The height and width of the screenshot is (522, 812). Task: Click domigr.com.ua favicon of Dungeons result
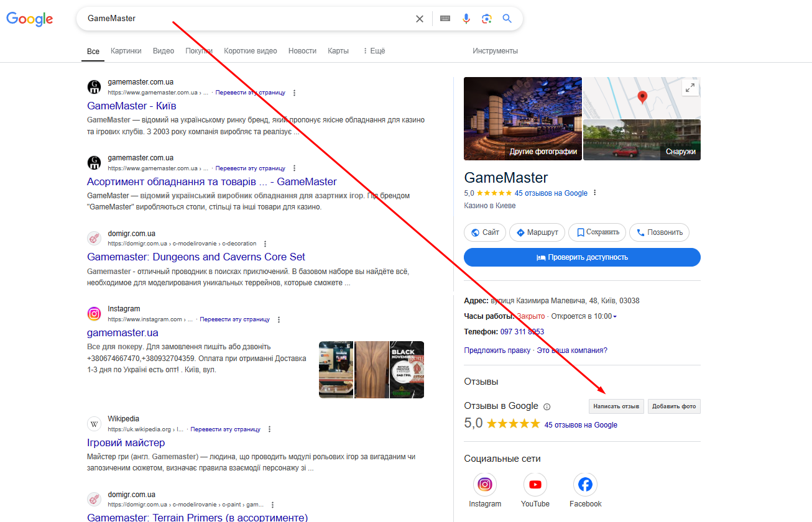click(x=94, y=239)
